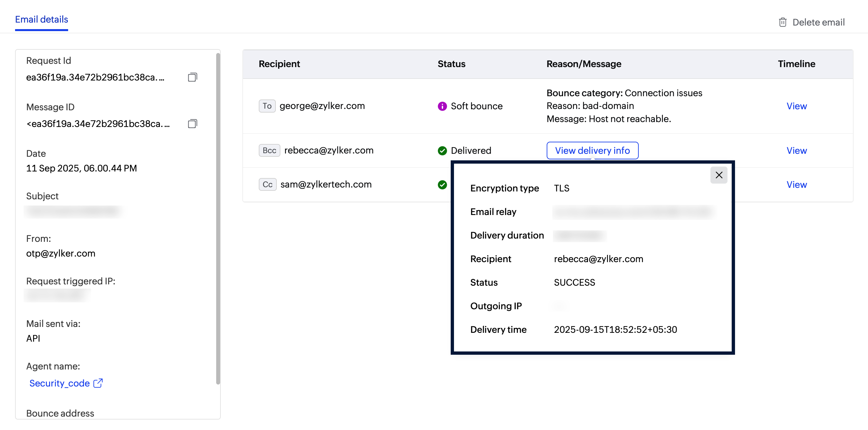View the timeline for sam@zylkertech.com
Screen dimensions: 868x430
[797, 185]
